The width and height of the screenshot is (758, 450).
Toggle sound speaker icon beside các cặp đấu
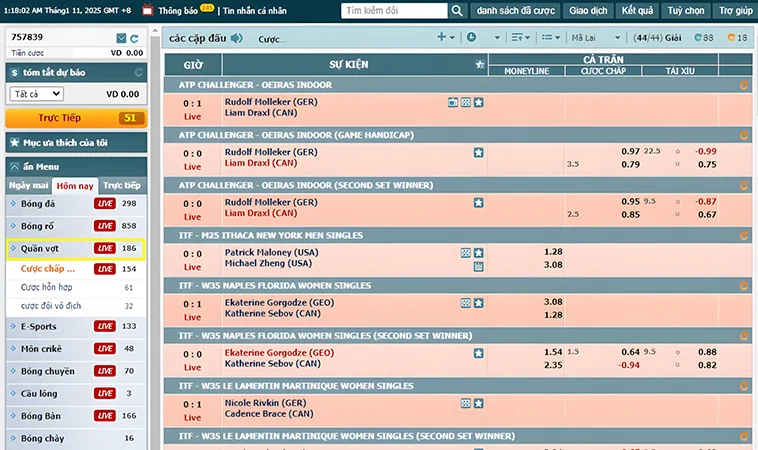tap(236, 38)
